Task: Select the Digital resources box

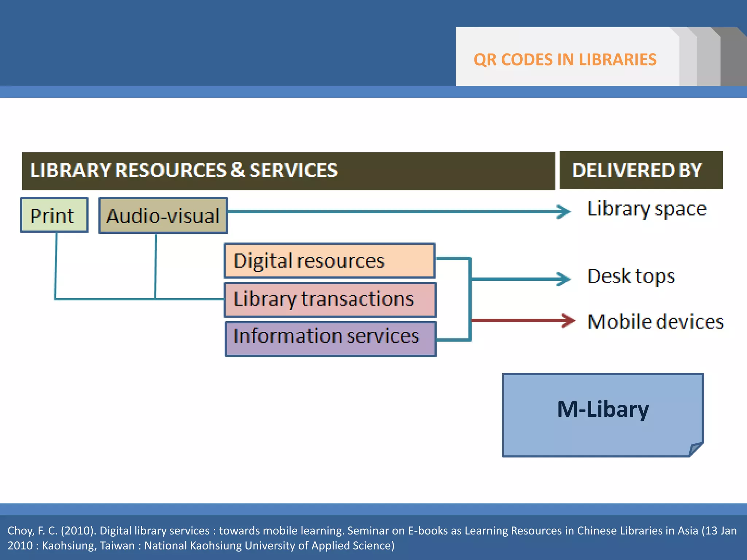Action: click(x=329, y=261)
